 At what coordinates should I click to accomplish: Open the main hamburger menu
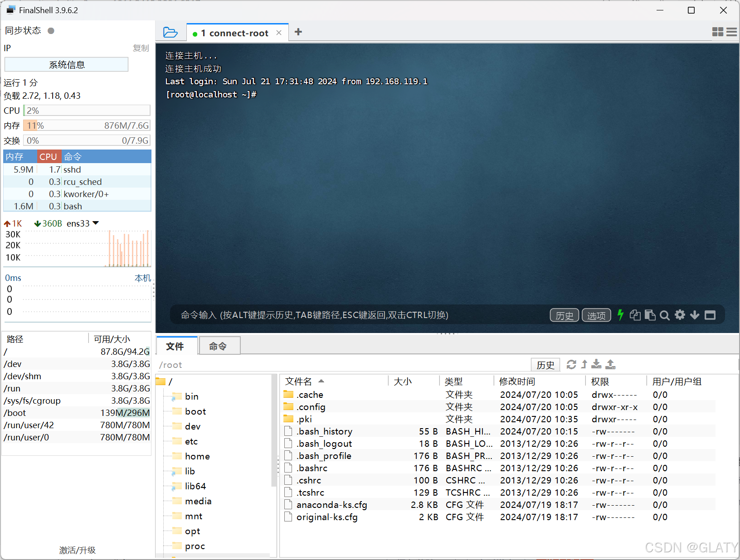[x=731, y=32]
